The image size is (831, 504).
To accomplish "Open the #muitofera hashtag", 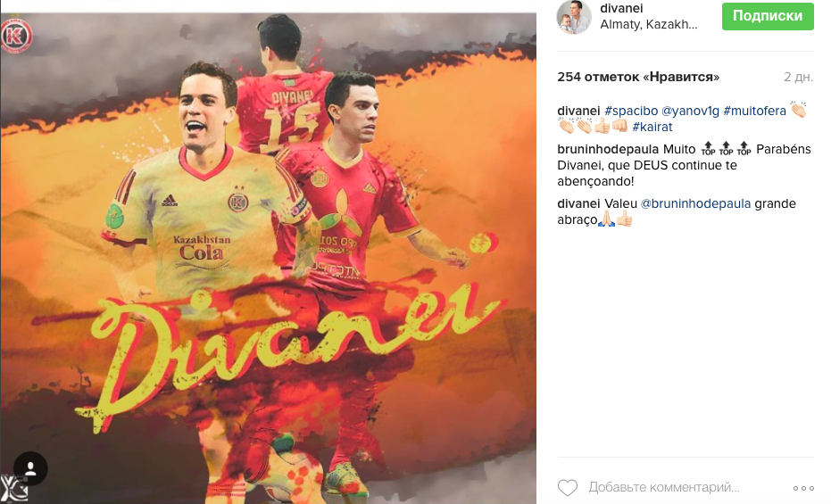I will click(754, 111).
